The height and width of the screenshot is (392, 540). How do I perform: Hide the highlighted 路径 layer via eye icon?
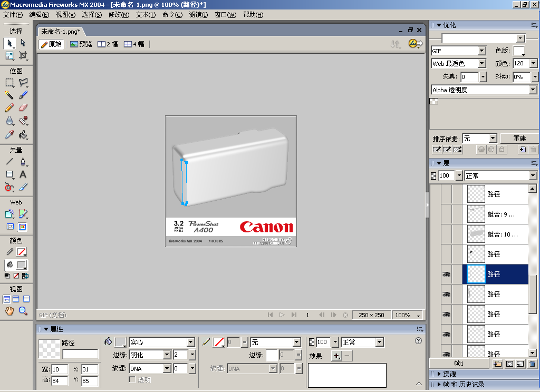(446, 275)
